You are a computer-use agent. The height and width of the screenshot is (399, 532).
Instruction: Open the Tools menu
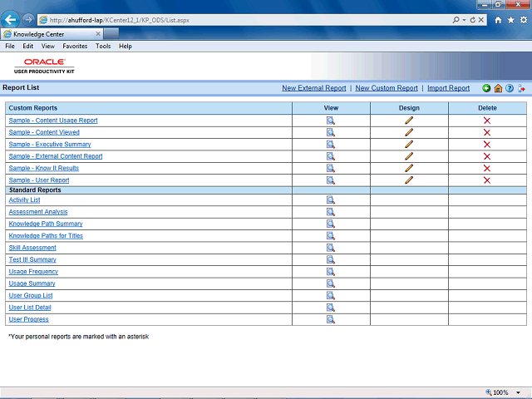(x=103, y=47)
